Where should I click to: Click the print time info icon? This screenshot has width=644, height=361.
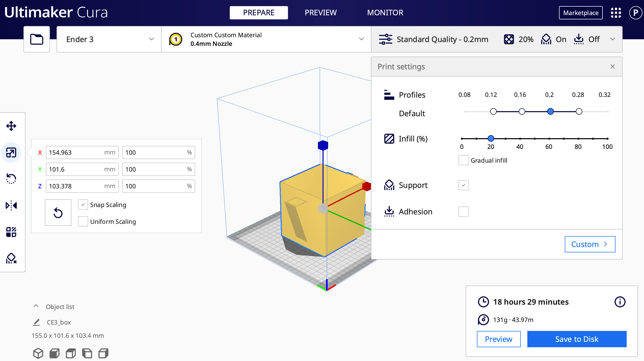tap(620, 302)
